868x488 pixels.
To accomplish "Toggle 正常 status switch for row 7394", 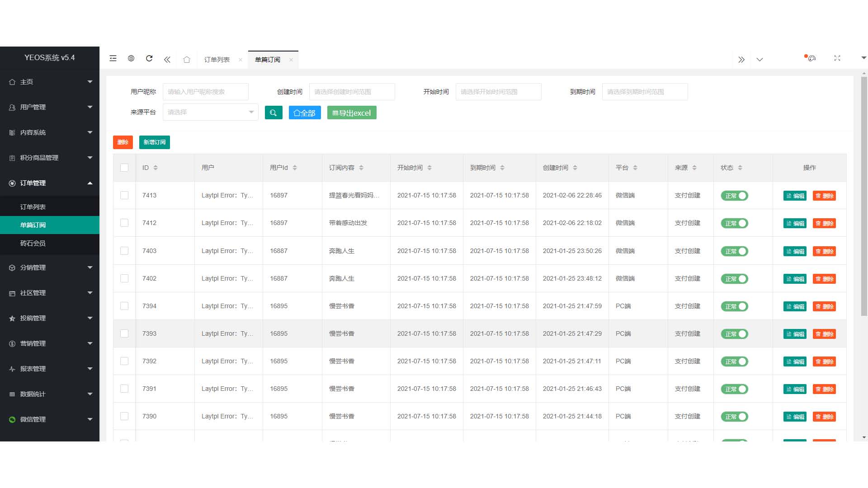I will [x=734, y=306].
